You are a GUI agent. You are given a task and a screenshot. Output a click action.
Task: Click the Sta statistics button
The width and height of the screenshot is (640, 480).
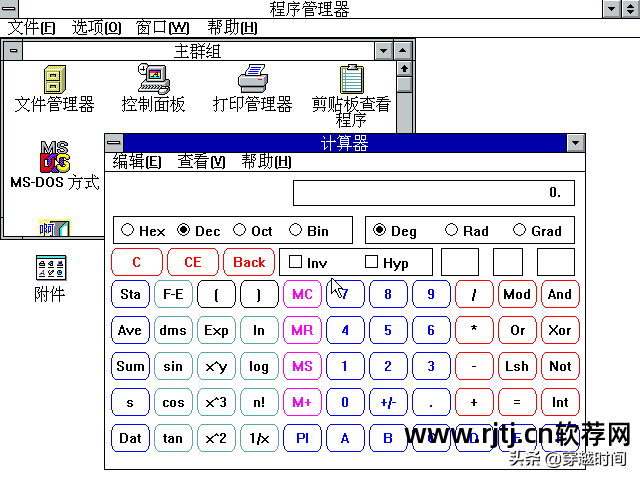point(130,294)
